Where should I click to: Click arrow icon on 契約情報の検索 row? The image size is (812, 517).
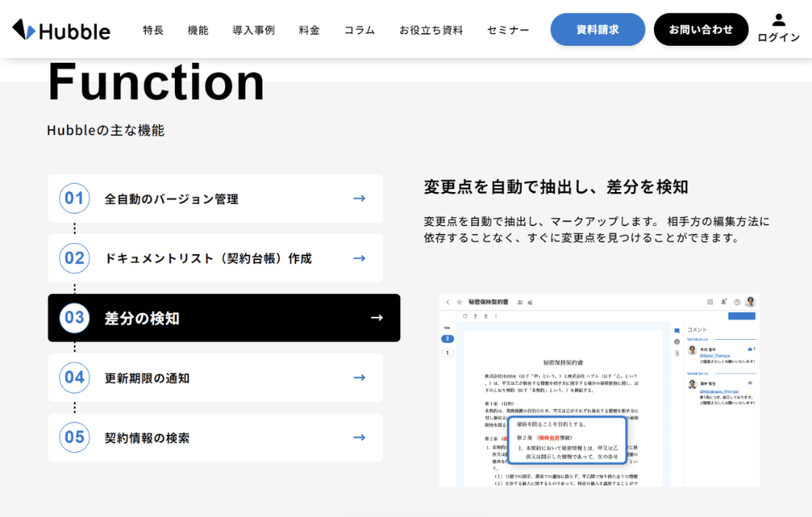[359, 437]
